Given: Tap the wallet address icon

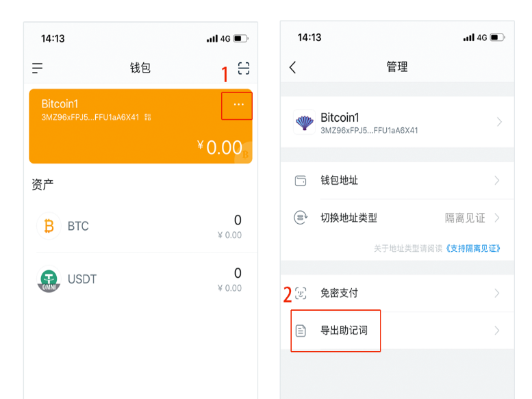Looking at the screenshot, I should point(301,181).
